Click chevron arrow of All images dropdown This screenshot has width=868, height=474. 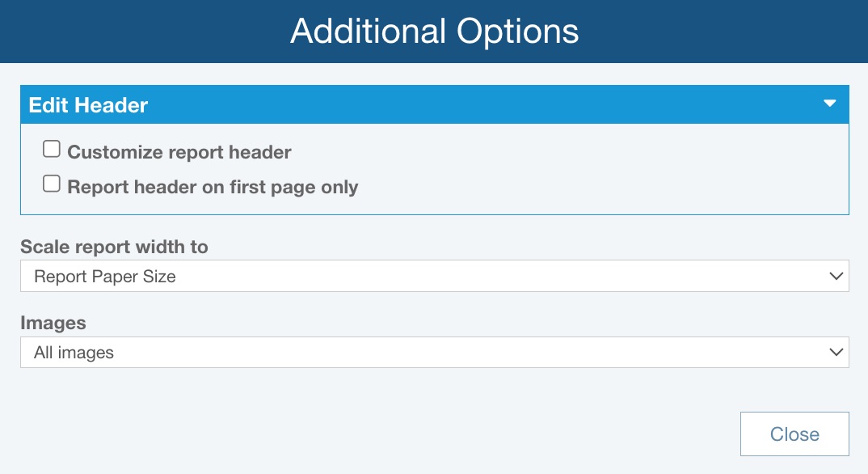click(836, 353)
